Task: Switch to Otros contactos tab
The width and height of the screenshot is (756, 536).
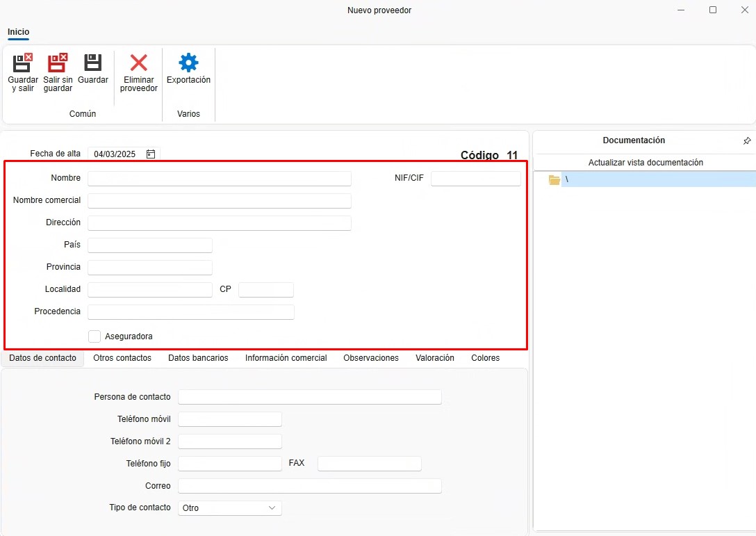Action: [x=122, y=358]
